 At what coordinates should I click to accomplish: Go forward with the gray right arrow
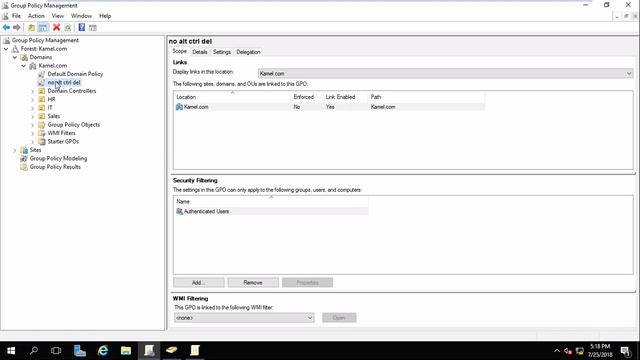click(17, 27)
